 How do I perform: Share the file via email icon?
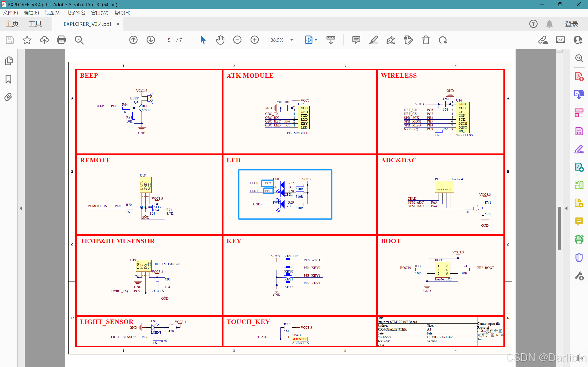560,40
